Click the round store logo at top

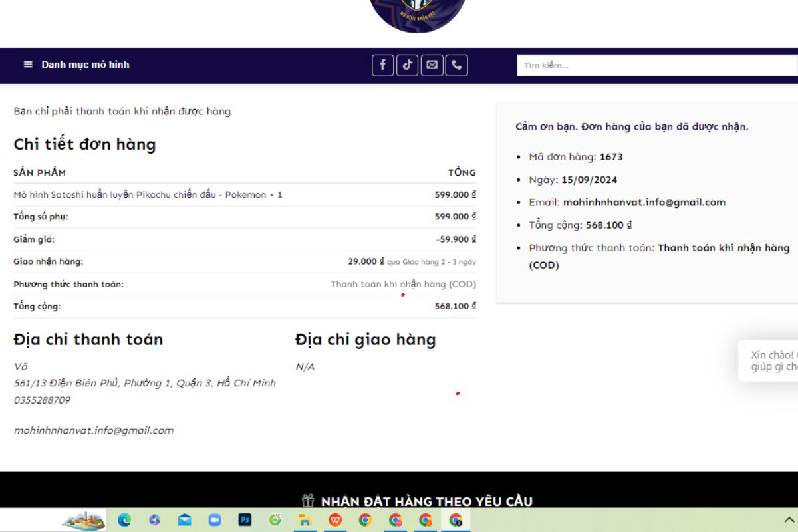tap(417, 13)
